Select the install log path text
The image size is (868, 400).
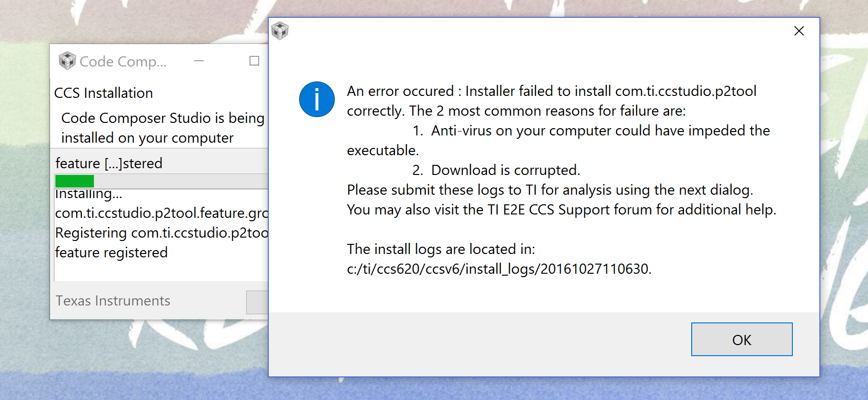tap(499, 269)
